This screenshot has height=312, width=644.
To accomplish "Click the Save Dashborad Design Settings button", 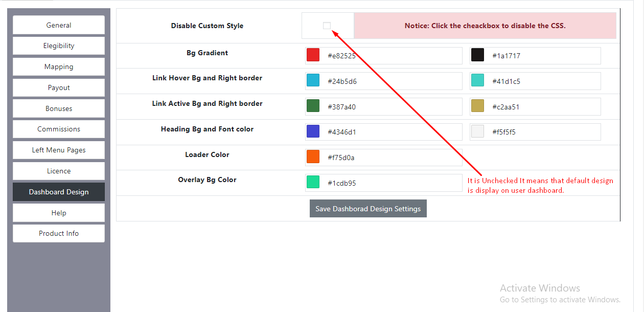I will pyautogui.click(x=368, y=208).
